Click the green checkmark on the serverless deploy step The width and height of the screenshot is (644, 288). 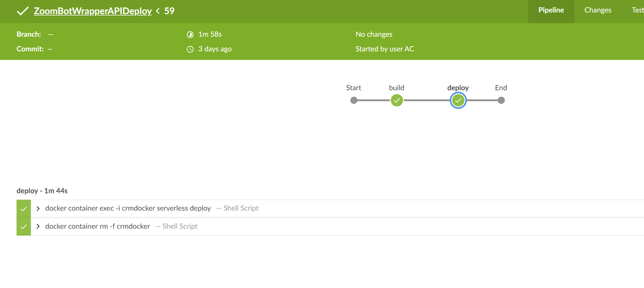pos(23,208)
